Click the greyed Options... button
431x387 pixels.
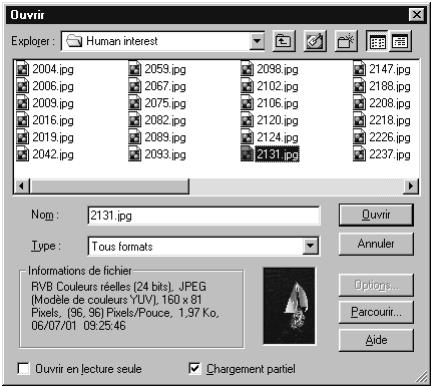click(376, 285)
